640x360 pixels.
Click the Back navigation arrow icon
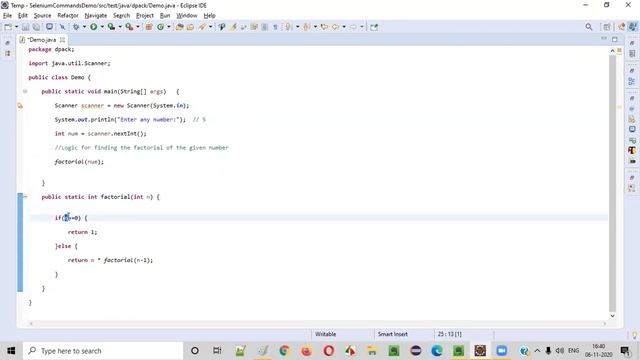(336, 27)
